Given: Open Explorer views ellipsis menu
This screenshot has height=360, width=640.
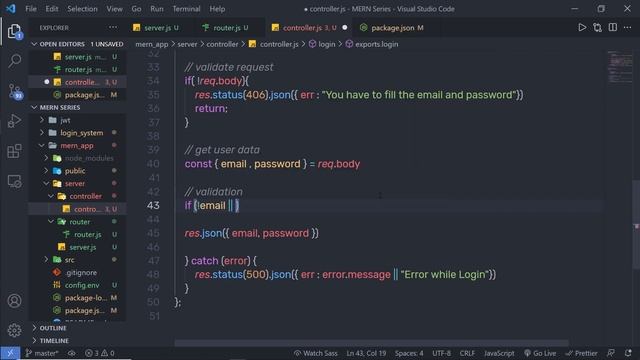Looking at the screenshot, I should coord(113,27).
